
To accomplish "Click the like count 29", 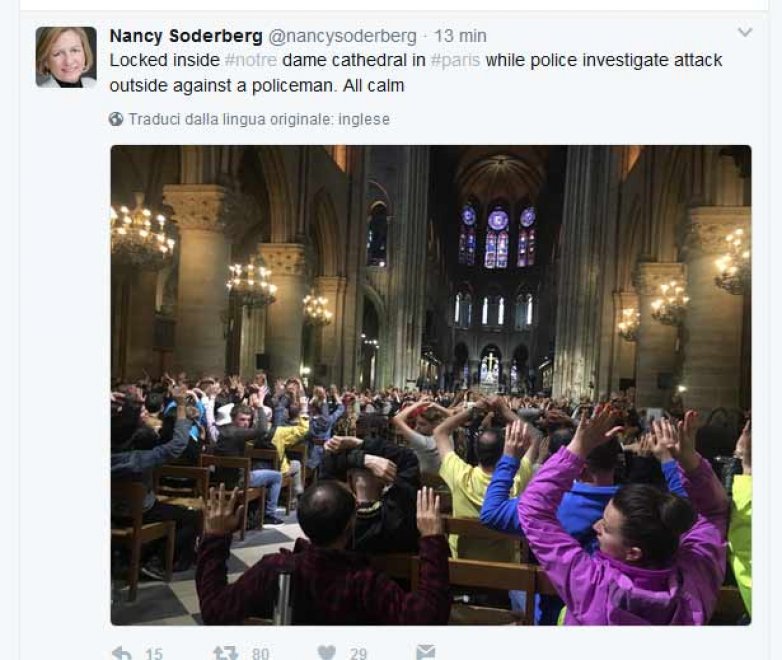I will click(358, 653).
